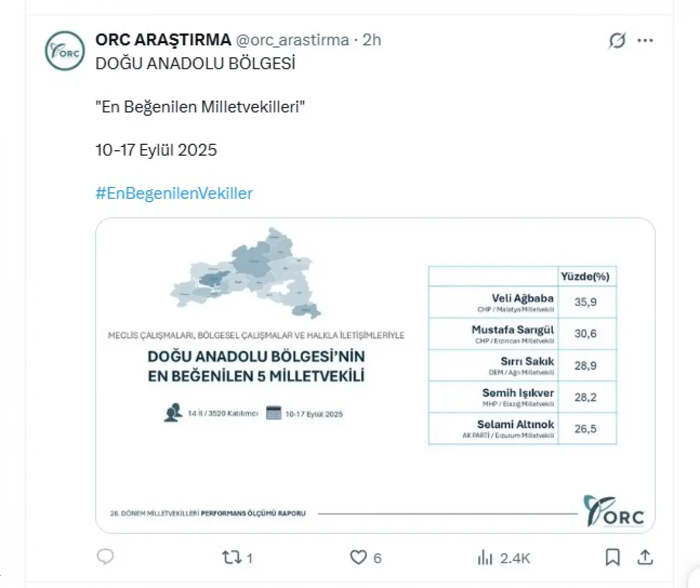This screenshot has width=700, height=588.
Task: Click the ORC logo on the infographic
Action: pos(614,511)
